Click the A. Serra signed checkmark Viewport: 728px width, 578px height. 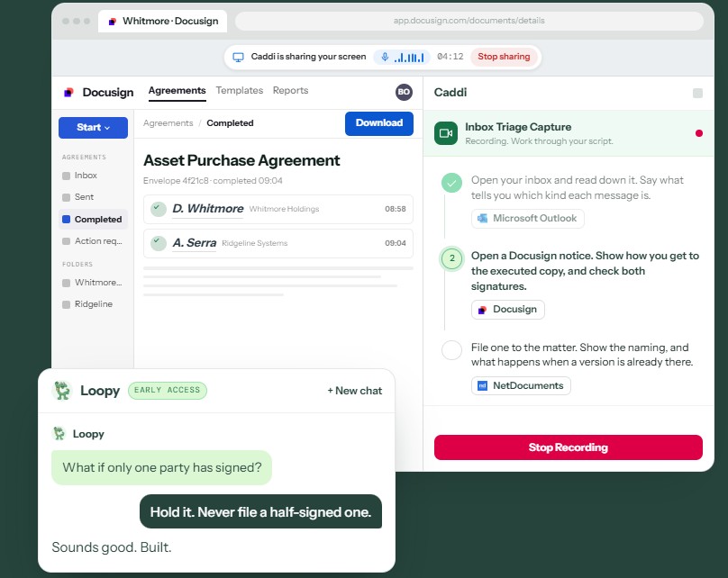[x=159, y=242]
